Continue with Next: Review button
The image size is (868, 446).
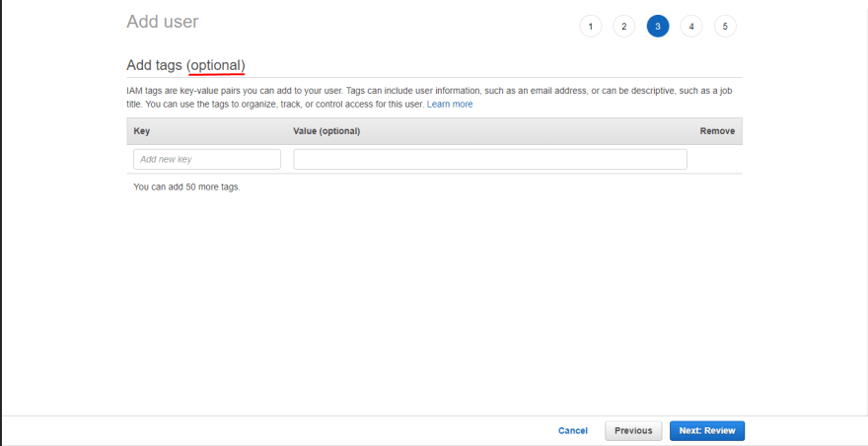pyautogui.click(x=707, y=430)
